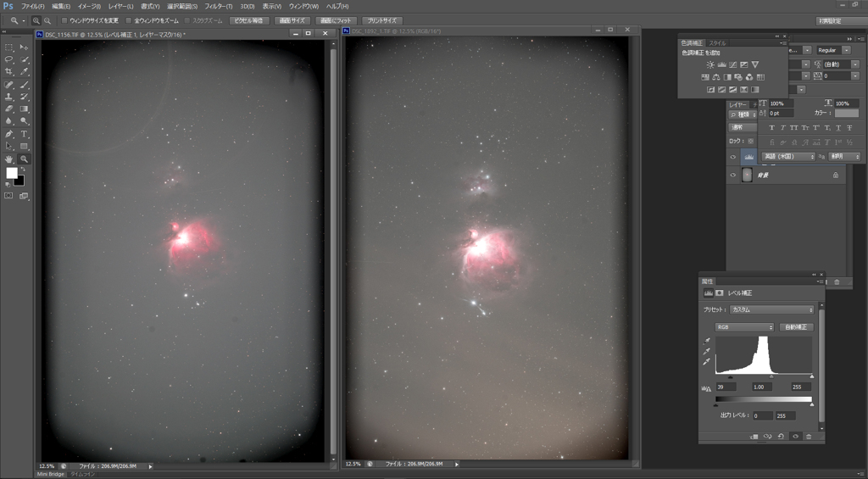Select the Quick Selection tool
868x479 pixels.
point(24,59)
